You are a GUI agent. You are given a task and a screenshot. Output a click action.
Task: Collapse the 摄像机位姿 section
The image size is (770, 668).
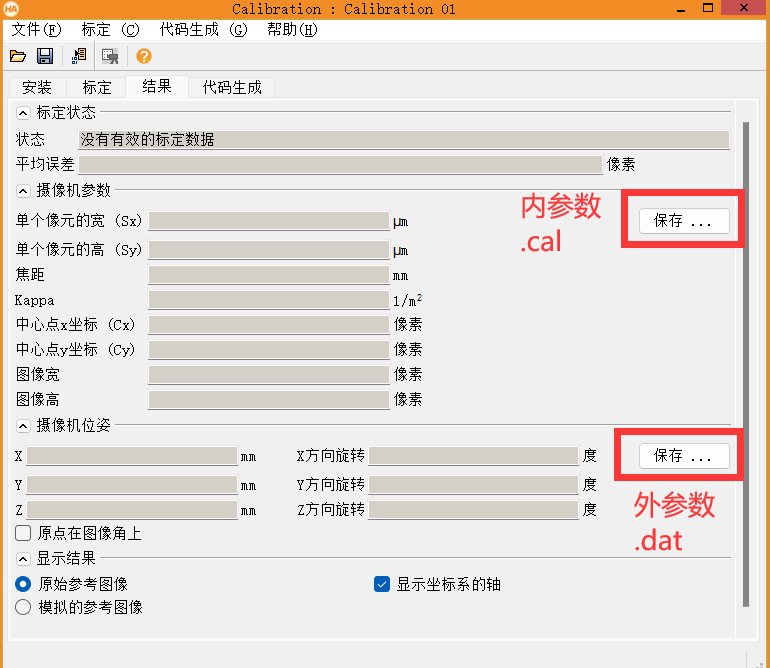coord(23,425)
